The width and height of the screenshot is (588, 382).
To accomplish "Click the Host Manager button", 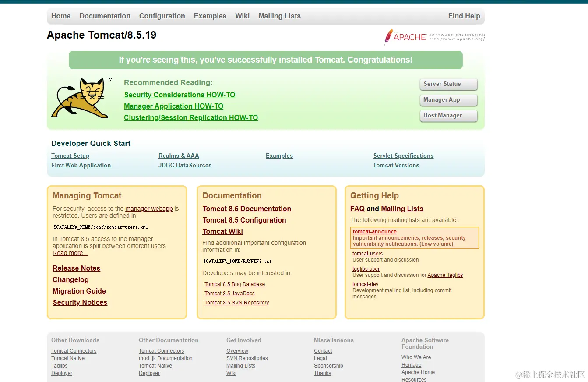I will coord(448,116).
